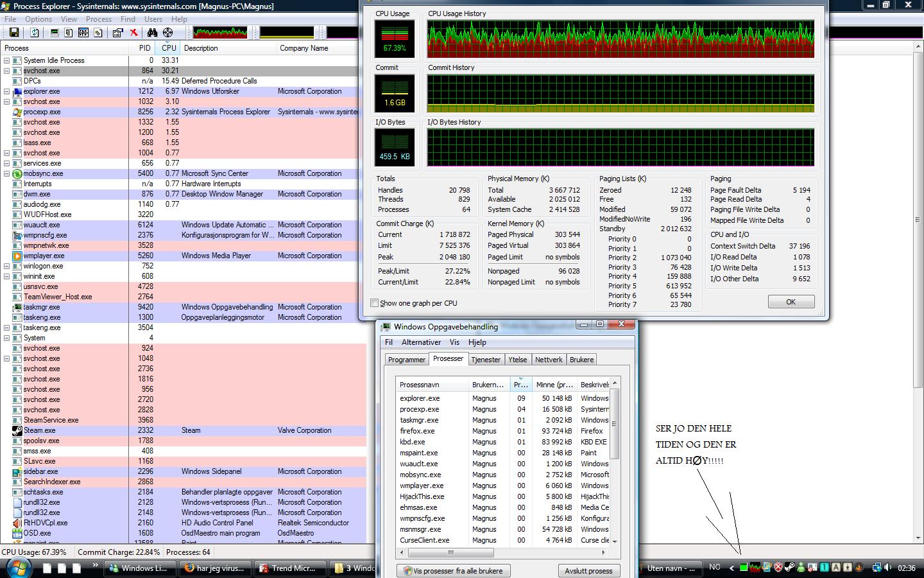Click NO language indicator in taskbar

point(715,567)
